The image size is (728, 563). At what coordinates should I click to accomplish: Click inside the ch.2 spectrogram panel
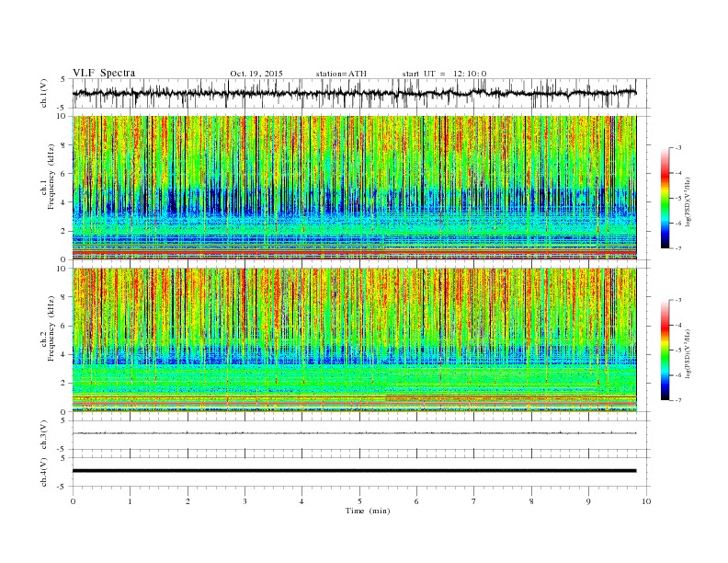(355, 340)
